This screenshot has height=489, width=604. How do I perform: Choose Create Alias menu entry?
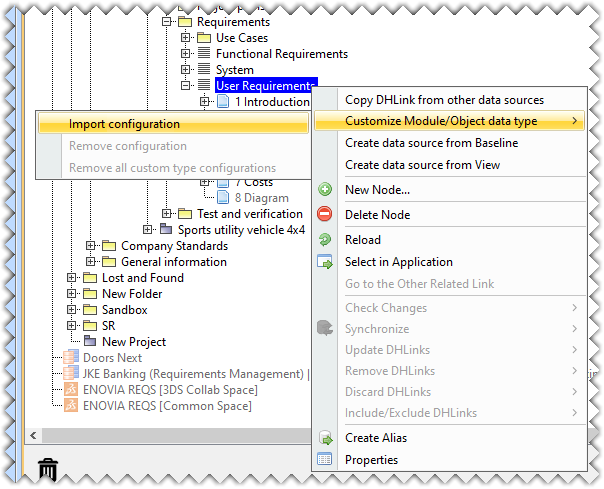pyautogui.click(x=450, y=438)
